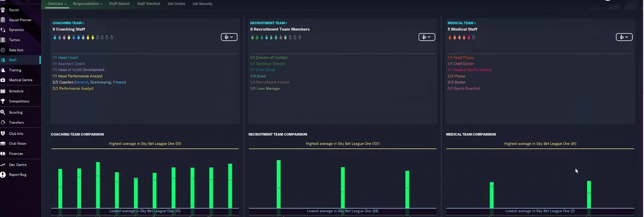Viewport: 644px width, 217px height.
Task: Go to the Job Centre tab
Action: coord(176,4)
